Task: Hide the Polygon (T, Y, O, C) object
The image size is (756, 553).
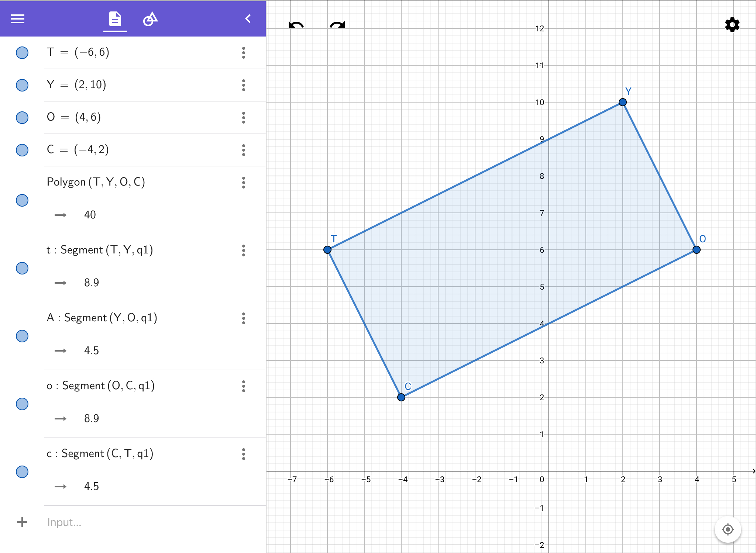Action: coord(22,200)
